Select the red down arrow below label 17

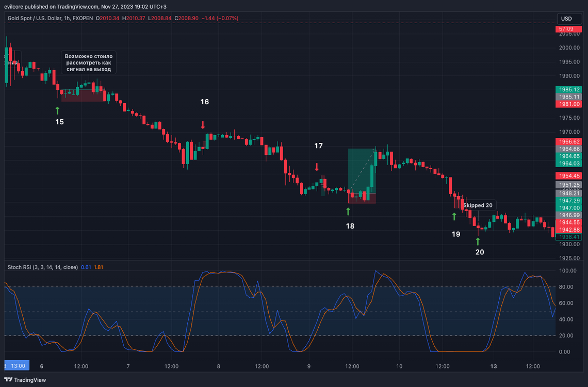coord(317,167)
